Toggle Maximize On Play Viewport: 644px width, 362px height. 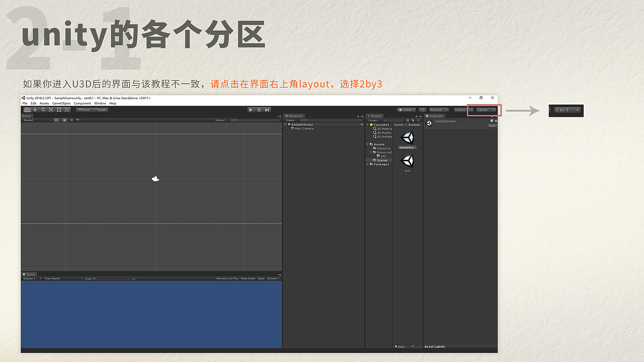pos(227,279)
